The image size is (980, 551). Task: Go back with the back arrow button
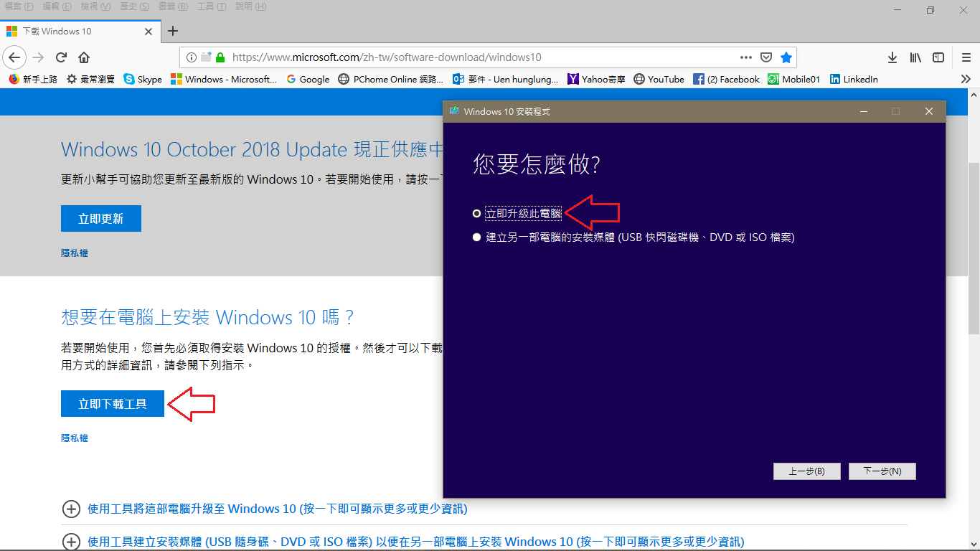[15, 57]
